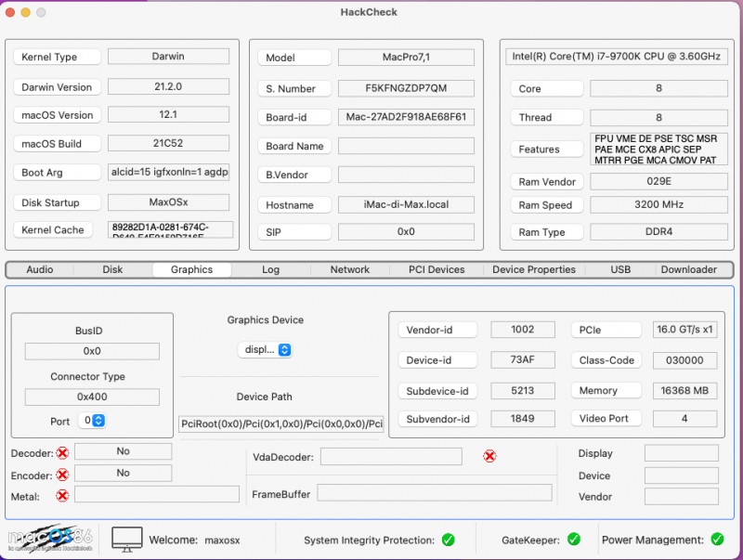This screenshot has width=743, height=560.
Task: Open the PCI Devices tab
Action: click(437, 269)
